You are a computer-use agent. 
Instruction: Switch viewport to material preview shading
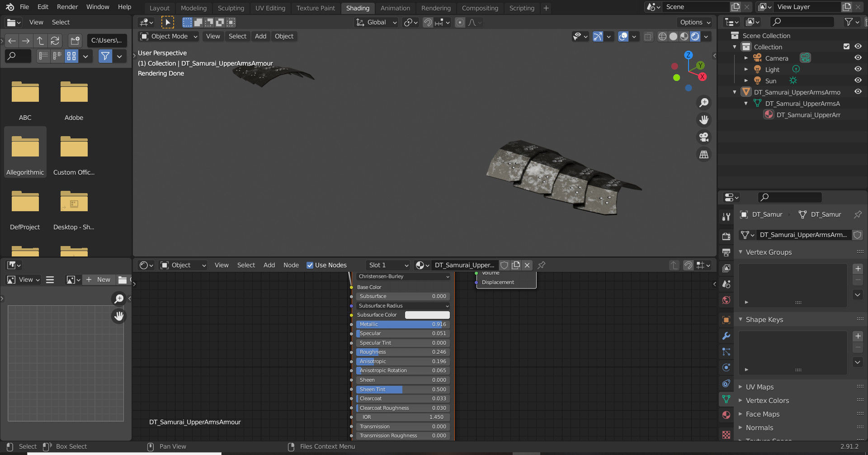684,37
